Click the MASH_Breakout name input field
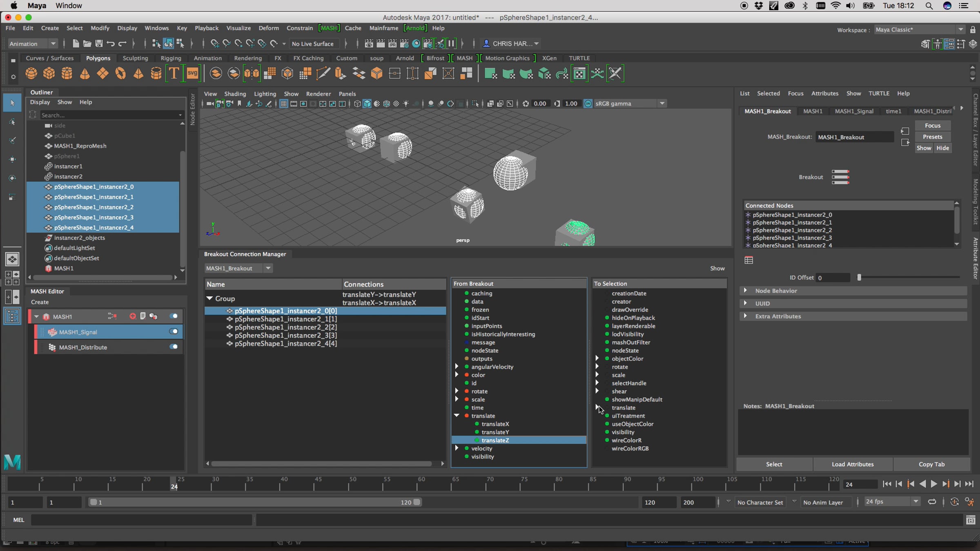The image size is (980, 551). (855, 137)
